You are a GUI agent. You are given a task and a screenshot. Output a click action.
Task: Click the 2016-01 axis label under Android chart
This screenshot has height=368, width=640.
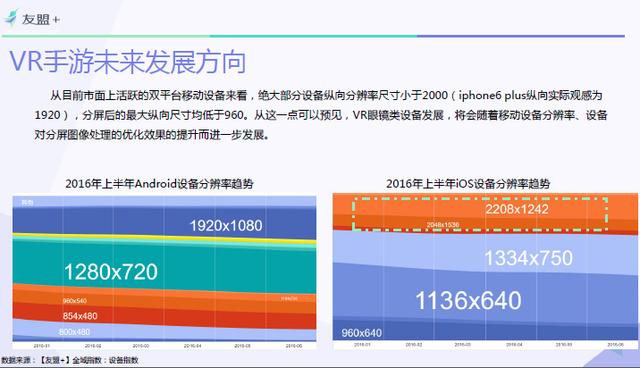pos(42,346)
